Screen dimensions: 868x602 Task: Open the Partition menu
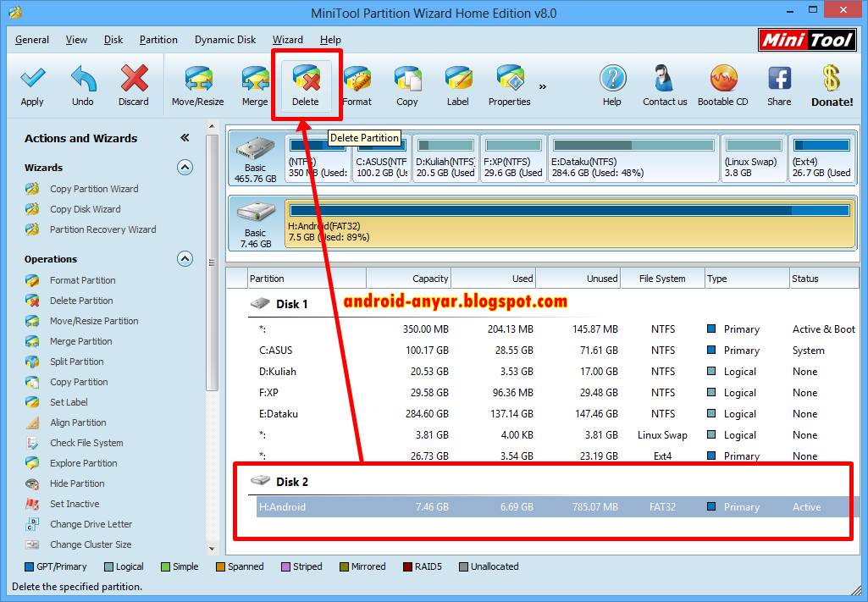[x=158, y=40]
